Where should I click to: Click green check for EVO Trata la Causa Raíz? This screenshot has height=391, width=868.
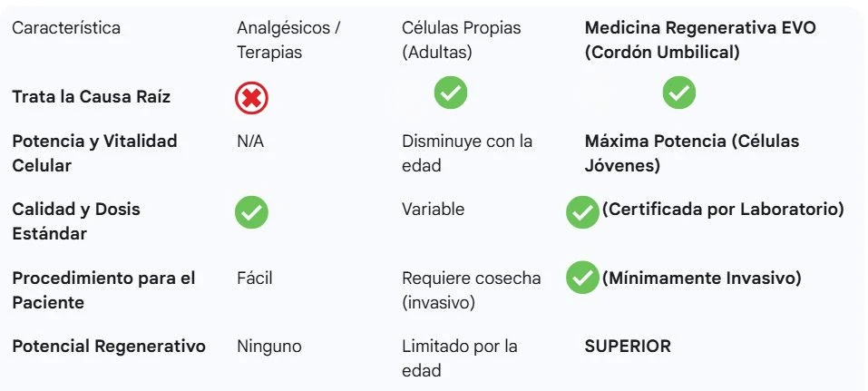679,93
